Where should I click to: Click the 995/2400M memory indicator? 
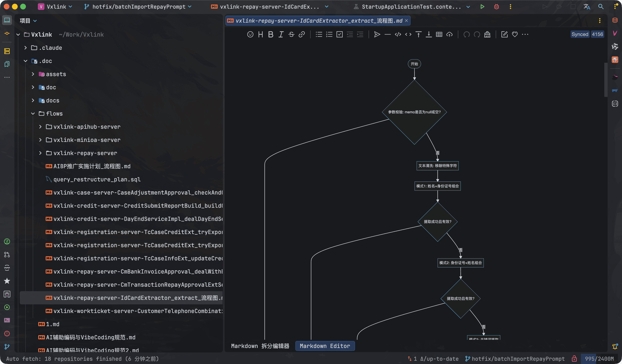click(x=599, y=359)
